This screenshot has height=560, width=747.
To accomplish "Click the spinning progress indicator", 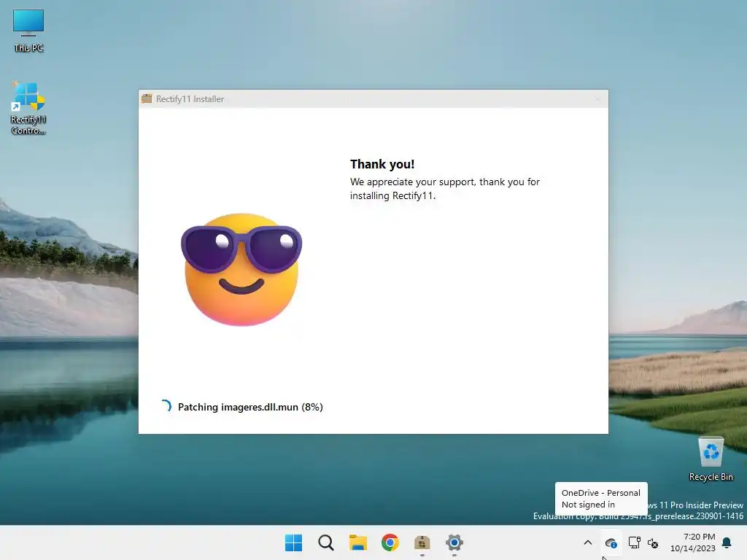I will pos(166,406).
